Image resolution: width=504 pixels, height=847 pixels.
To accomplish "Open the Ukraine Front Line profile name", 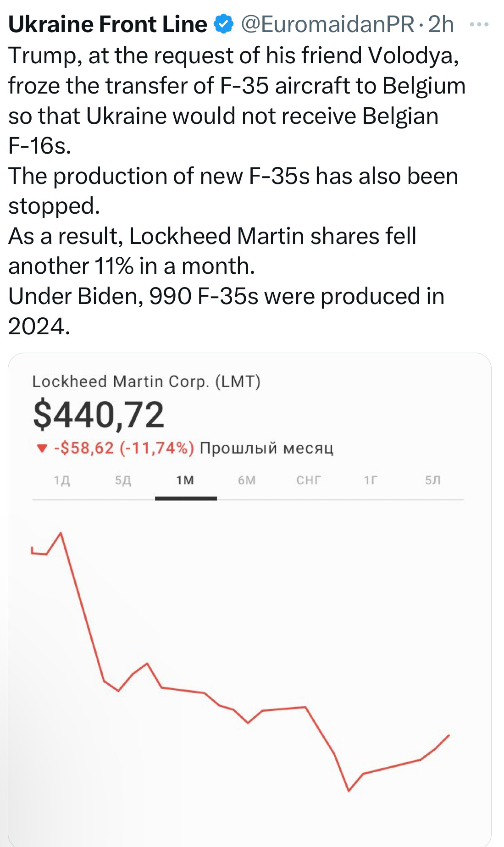I will (108, 24).
